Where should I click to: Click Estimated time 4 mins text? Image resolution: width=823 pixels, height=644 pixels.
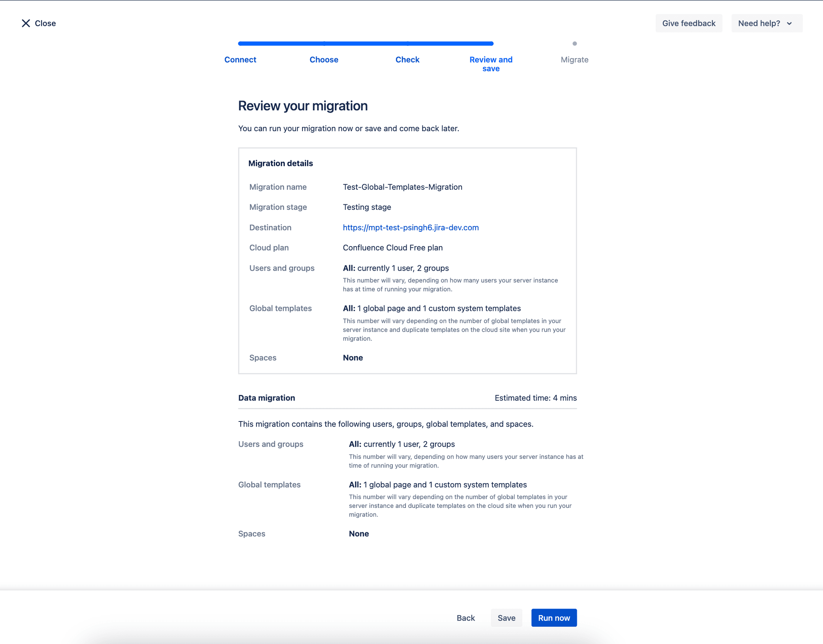(x=536, y=398)
